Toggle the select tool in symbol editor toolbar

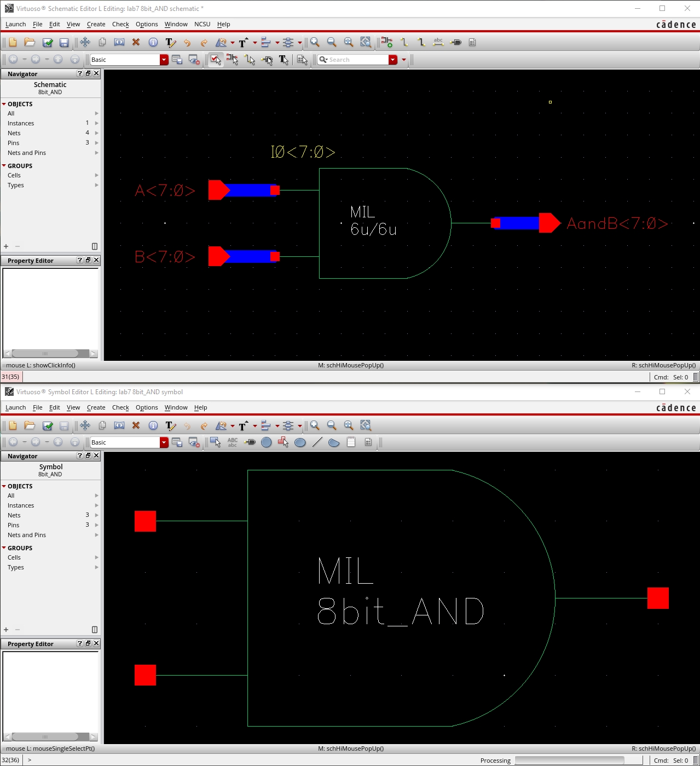tap(216, 442)
